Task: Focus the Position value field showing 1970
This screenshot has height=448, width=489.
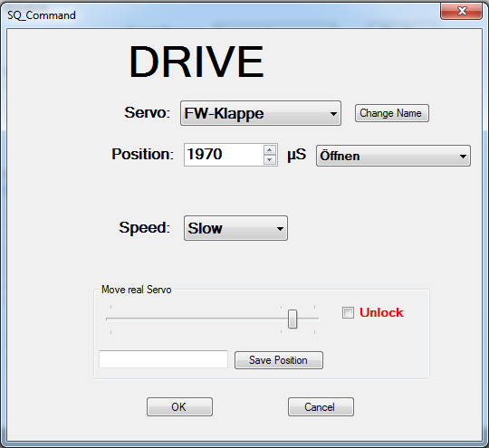Action: (x=224, y=155)
